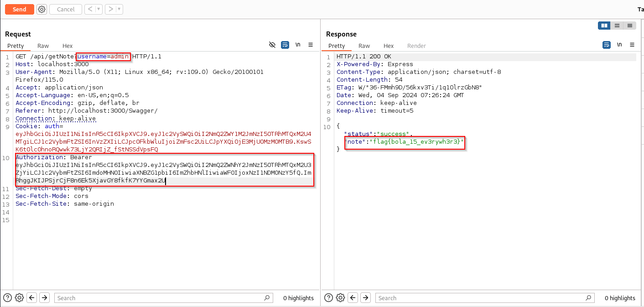This screenshot has height=307, width=644.
Task: Jump to next search match in Response
Action: 365,298
